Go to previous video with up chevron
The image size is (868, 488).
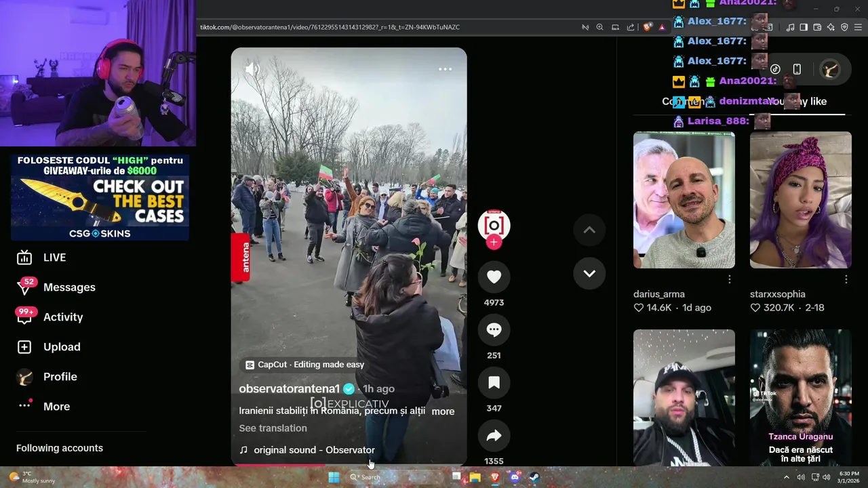589,230
